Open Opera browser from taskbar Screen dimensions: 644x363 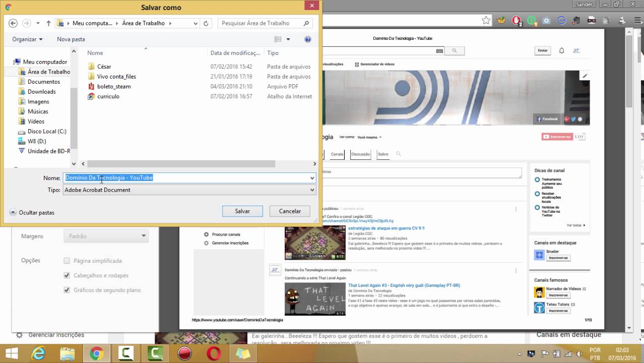(x=214, y=354)
